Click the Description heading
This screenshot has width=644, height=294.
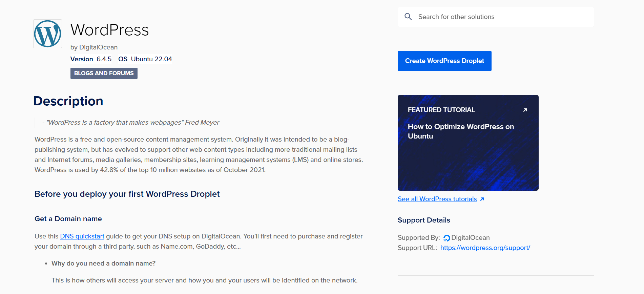68,101
